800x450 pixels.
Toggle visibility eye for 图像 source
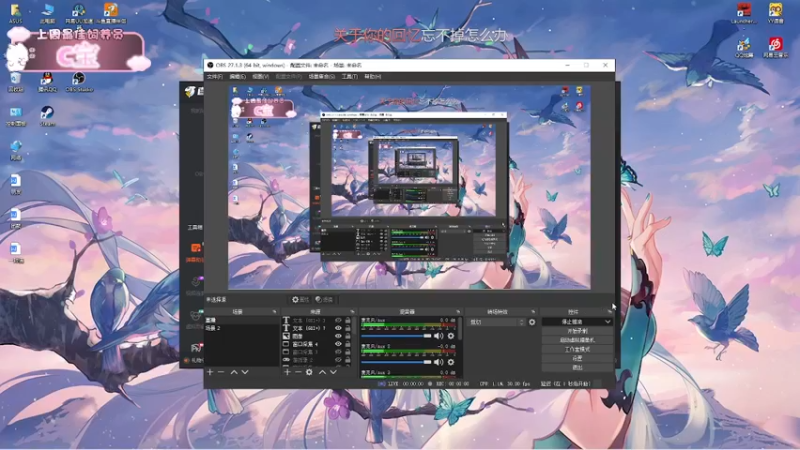pos(338,336)
